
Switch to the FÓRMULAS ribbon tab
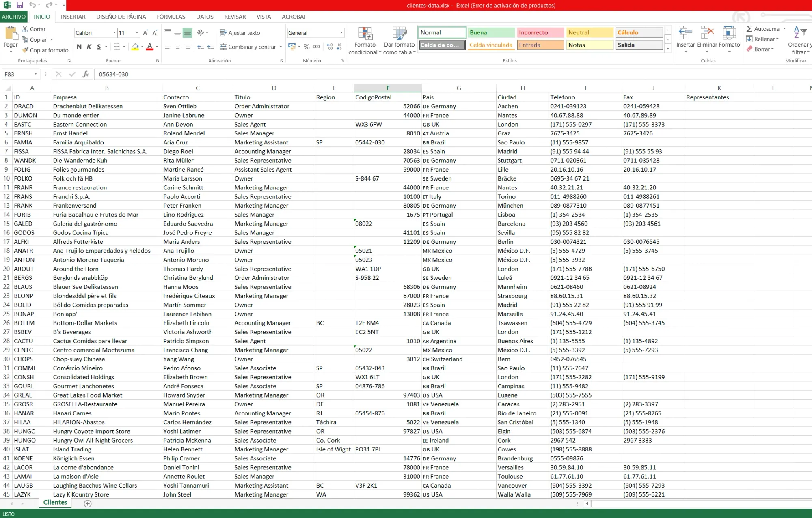coord(171,17)
